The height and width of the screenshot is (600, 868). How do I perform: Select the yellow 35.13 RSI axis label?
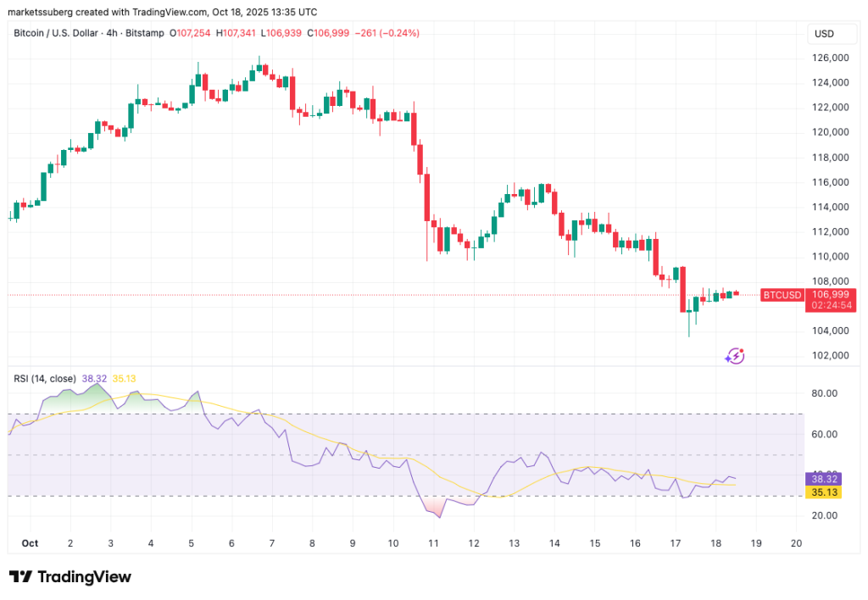[822, 491]
